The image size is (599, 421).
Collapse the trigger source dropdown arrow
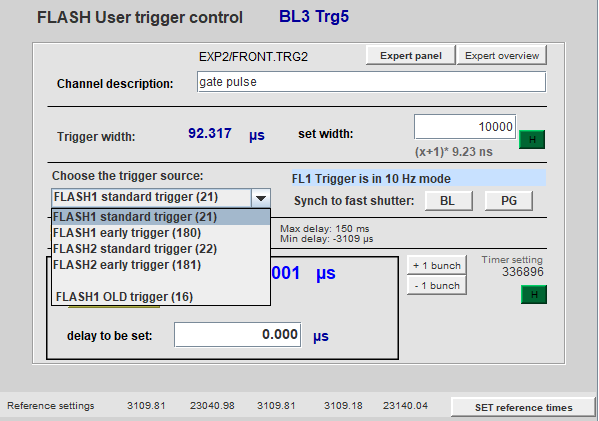pyautogui.click(x=261, y=198)
